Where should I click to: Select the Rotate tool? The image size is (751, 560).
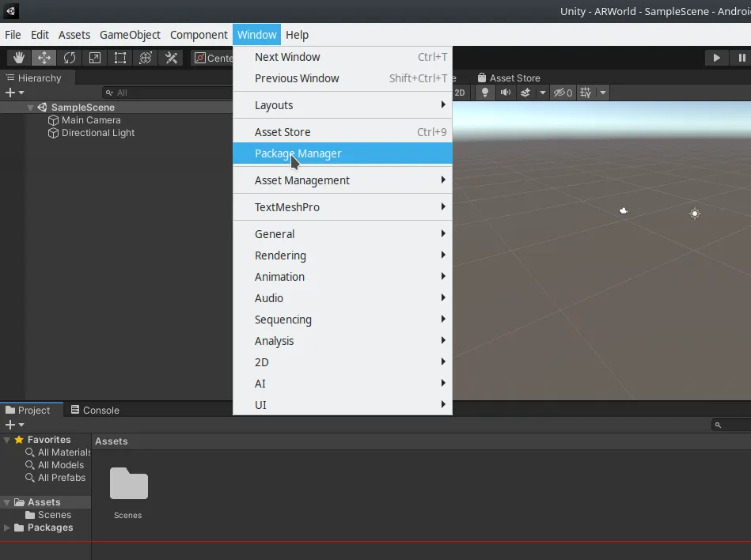click(x=70, y=58)
